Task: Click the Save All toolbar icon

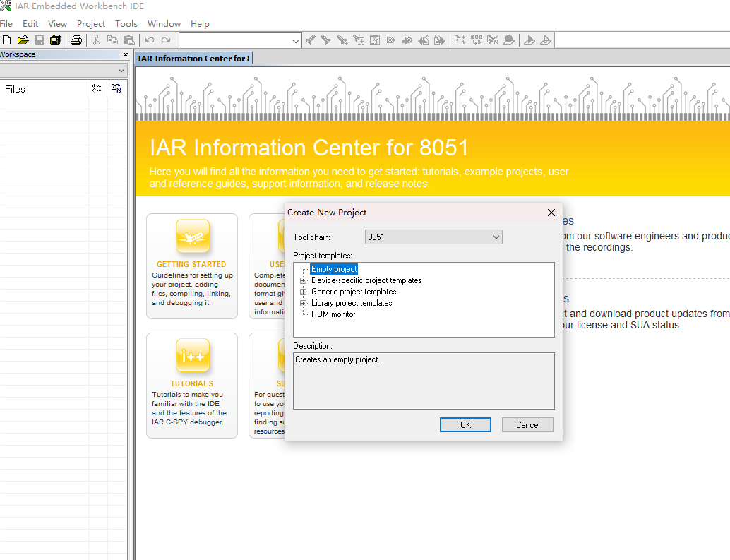Action: [x=56, y=40]
